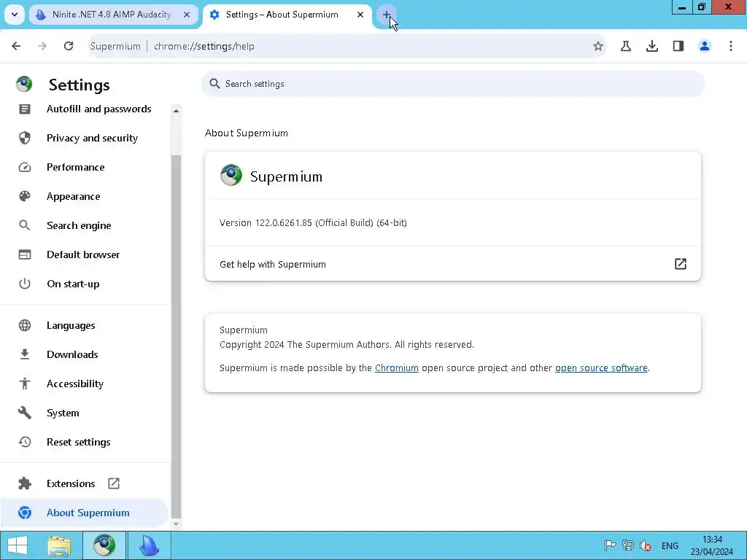Click the external link icon for help
The height and width of the screenshot is (560, 747).
click(x=681, y=264)
